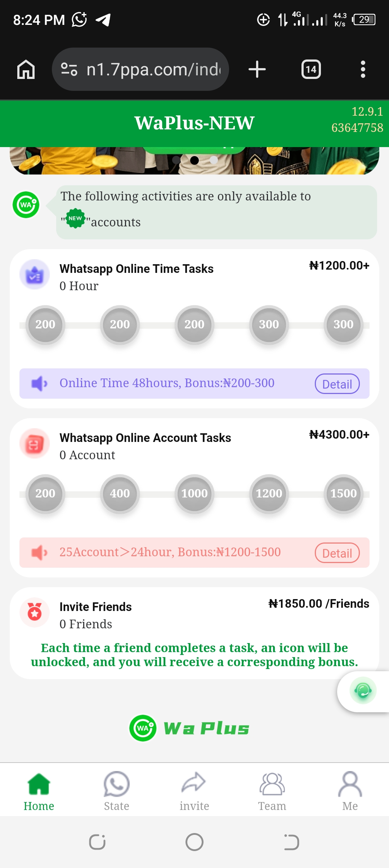This screenshot has width=389, height=868.
Task: Open a new browser tab
Action: 257,69
